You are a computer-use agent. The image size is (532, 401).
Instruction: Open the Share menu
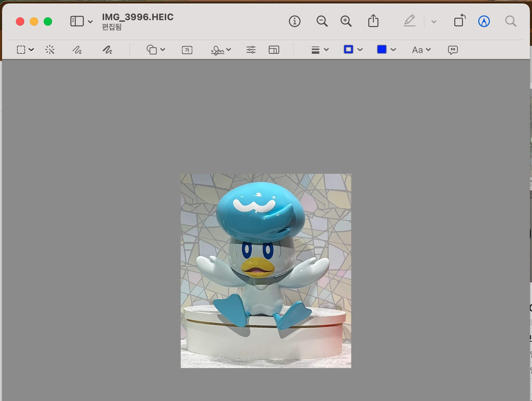click(373, 21)
